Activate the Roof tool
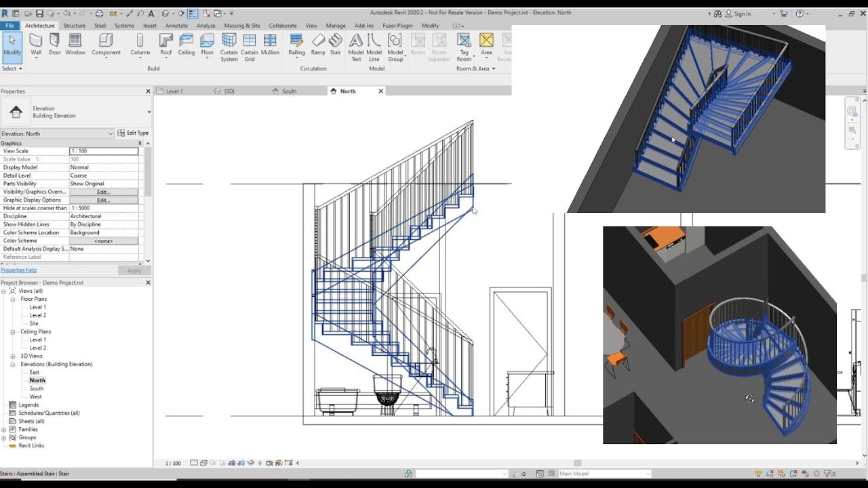Image resolution: width=868 pixels, height=488 pixels. (x=166, y=45)
